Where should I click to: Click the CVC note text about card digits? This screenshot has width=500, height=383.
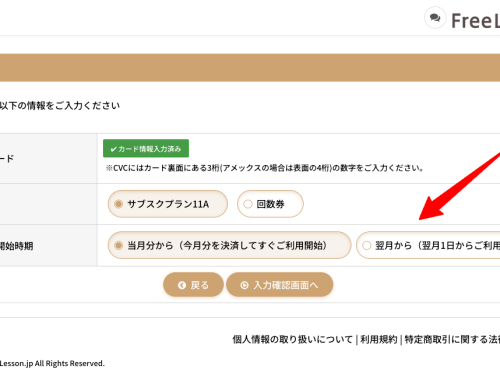265,168
